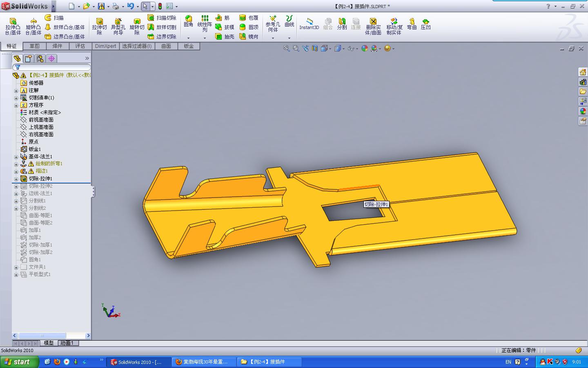Click the 弯曲 flex tool
Viewport: 588px width, 368px height.
pos(412,23)
